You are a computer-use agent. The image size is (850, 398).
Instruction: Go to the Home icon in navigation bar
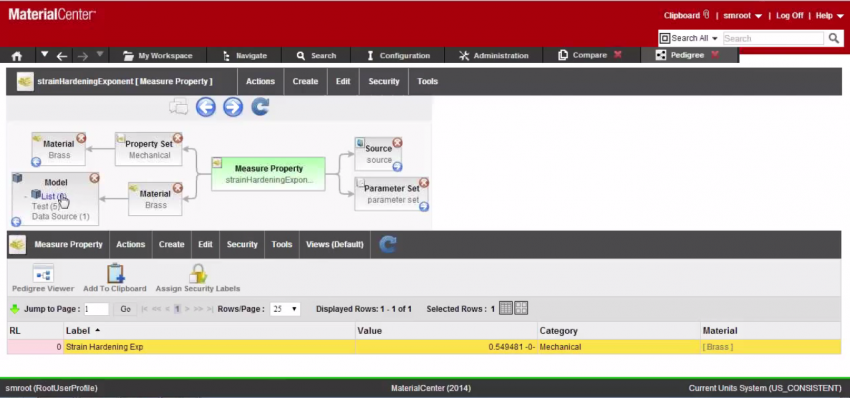[17, 56]
